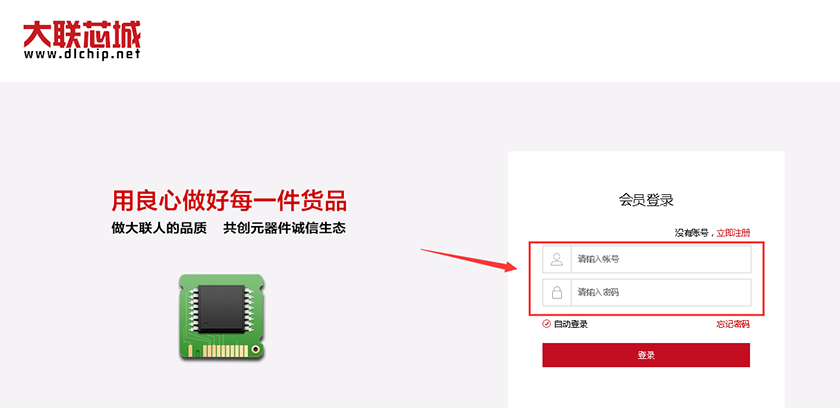
Task: Click the www.dlchip.net text under the logo
Action: coord(82,54)
